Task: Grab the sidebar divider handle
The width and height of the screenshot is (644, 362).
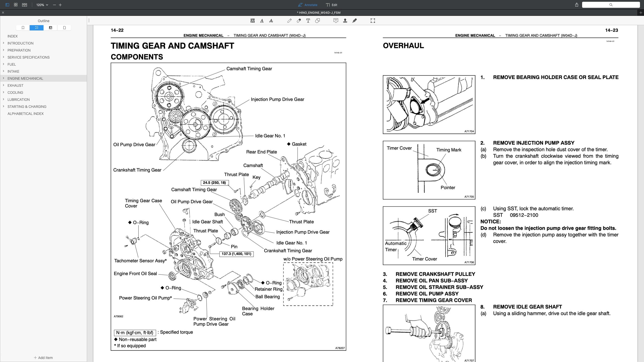Action: coord(89,21)
